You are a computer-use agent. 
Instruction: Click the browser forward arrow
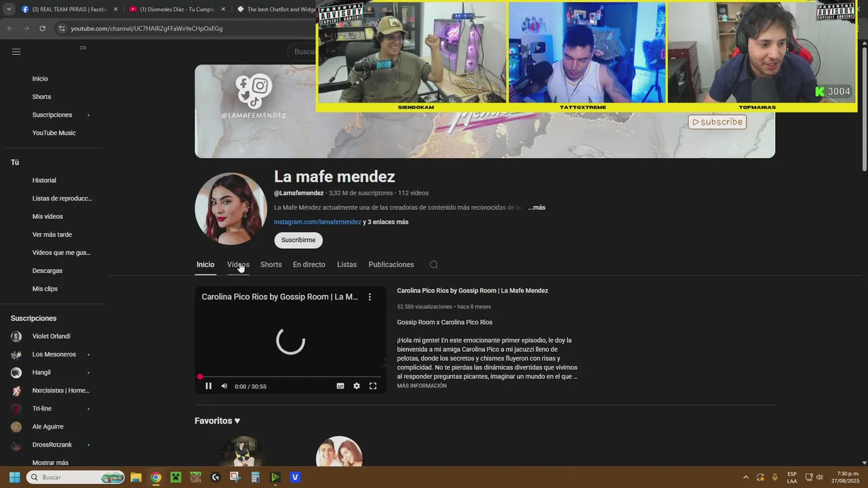point(26,28)
